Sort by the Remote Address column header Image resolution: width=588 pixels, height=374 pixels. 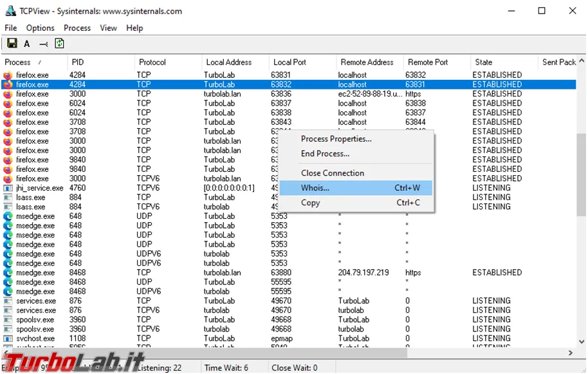[x=369, y=62]
